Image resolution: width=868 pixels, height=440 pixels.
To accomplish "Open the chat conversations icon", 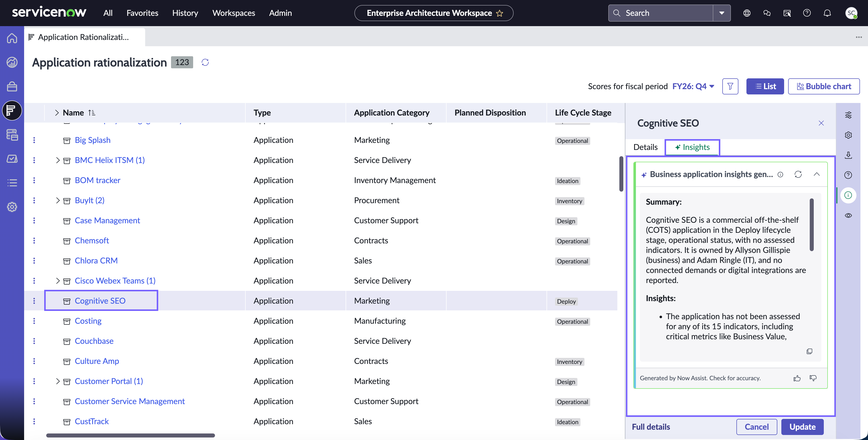I will 767,13.
